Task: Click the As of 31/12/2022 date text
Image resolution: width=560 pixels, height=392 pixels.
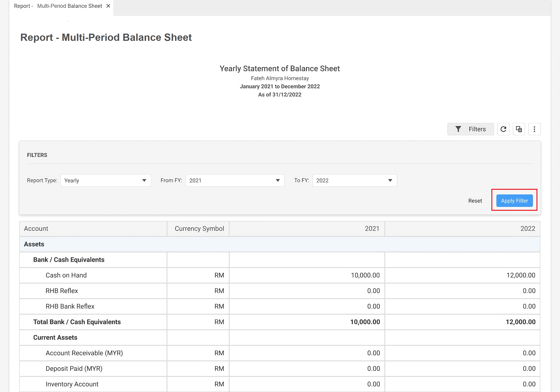Action: tap(280, 95)
